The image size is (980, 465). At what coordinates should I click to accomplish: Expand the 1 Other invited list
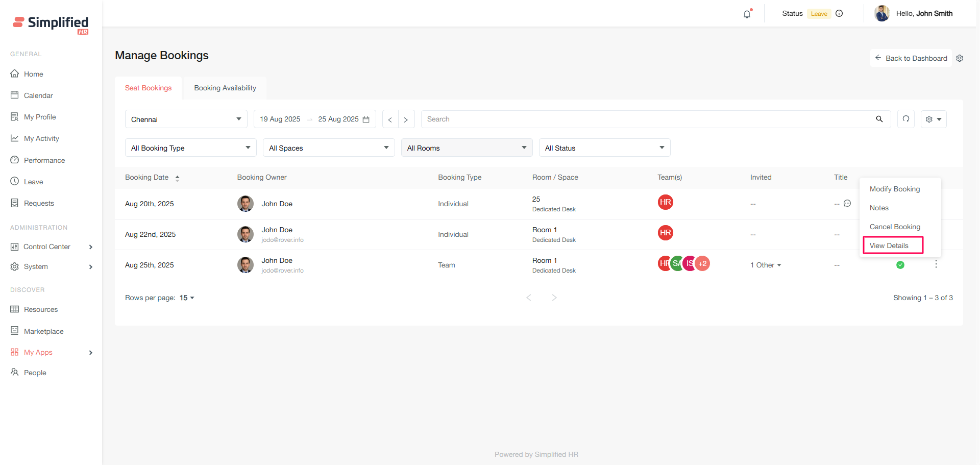pyautogui.click(x=766, y=265)
